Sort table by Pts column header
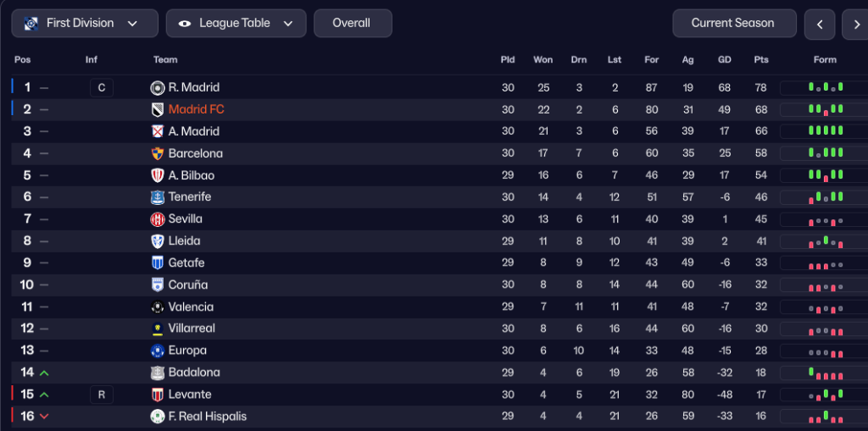This screenshot has height=431, width=868. click(761, 60)
